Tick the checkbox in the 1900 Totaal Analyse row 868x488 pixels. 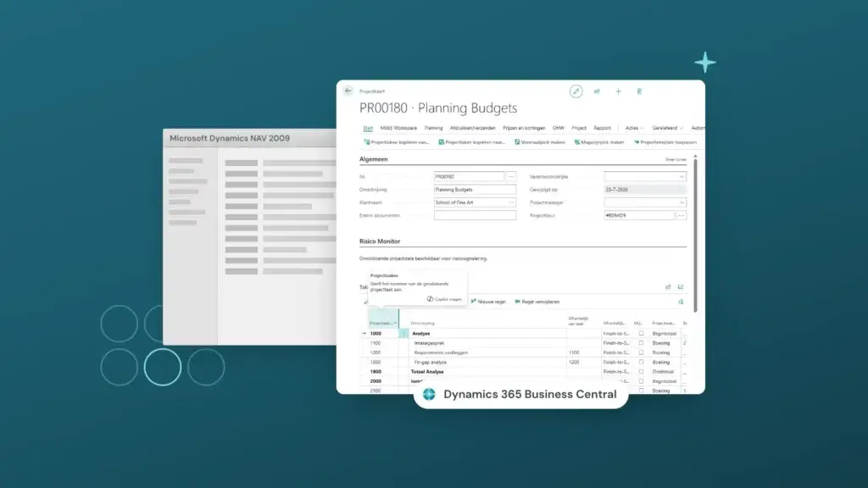(641, 371)
